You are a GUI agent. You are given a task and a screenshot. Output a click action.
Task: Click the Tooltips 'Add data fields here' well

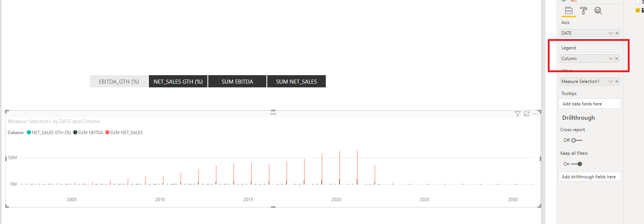(590, 104)
